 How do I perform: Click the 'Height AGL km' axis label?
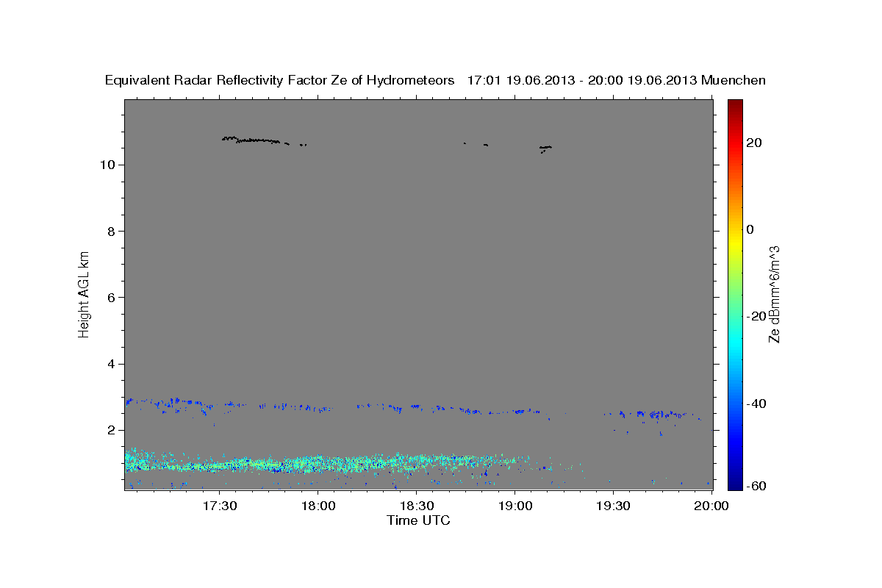84,293
